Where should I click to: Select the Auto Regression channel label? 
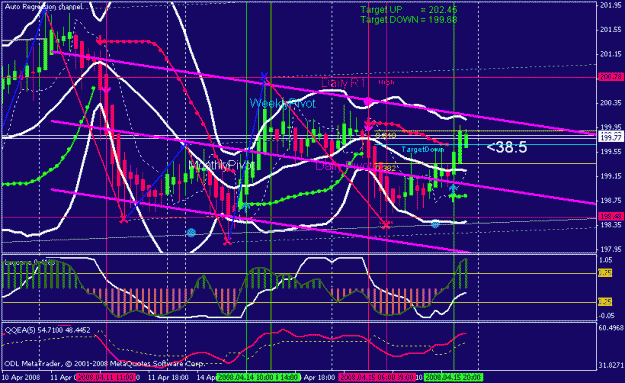pos(44,7)
